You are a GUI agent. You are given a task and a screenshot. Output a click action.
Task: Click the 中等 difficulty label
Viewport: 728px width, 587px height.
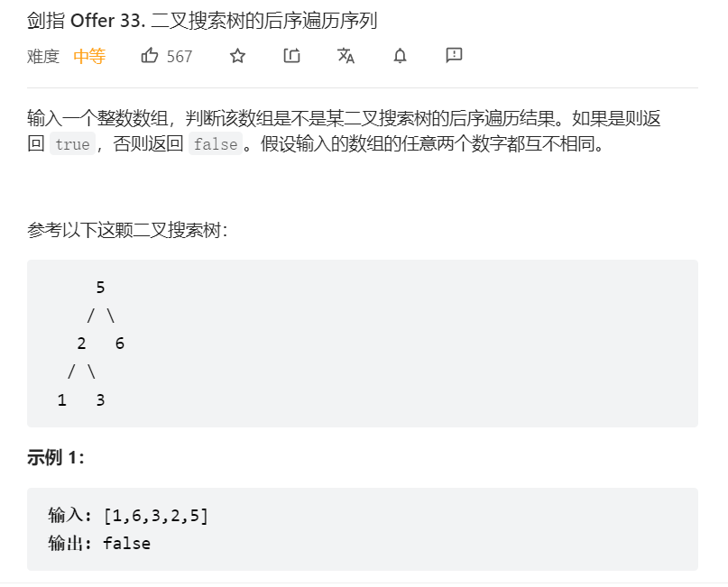pos(89,57)
